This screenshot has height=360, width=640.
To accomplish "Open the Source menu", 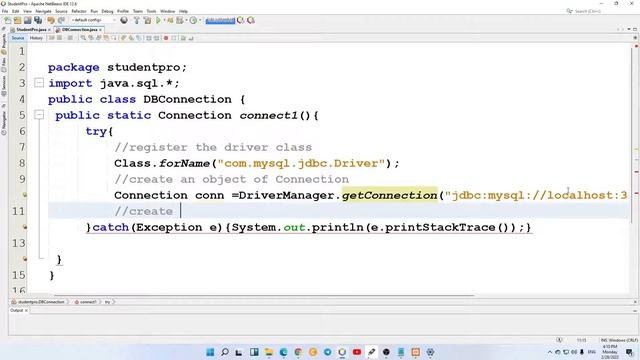I will pyautogui.click(x=61, y=11).
